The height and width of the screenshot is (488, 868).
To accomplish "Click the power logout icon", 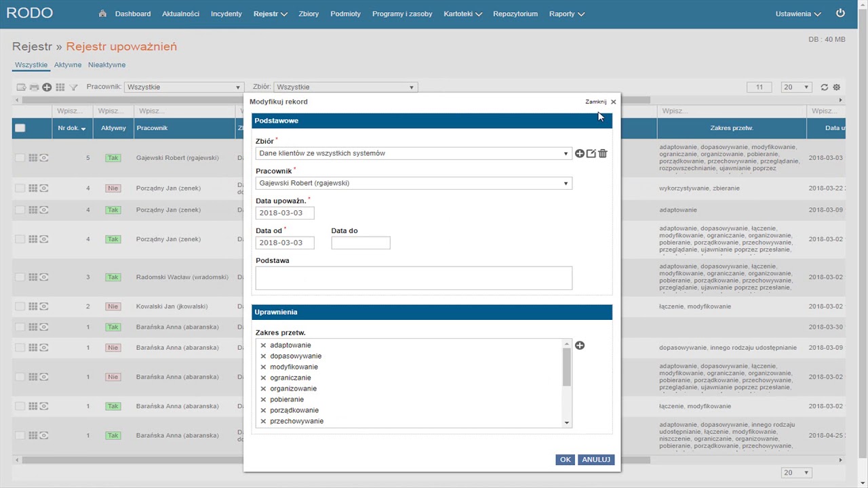I will point(841,13).
